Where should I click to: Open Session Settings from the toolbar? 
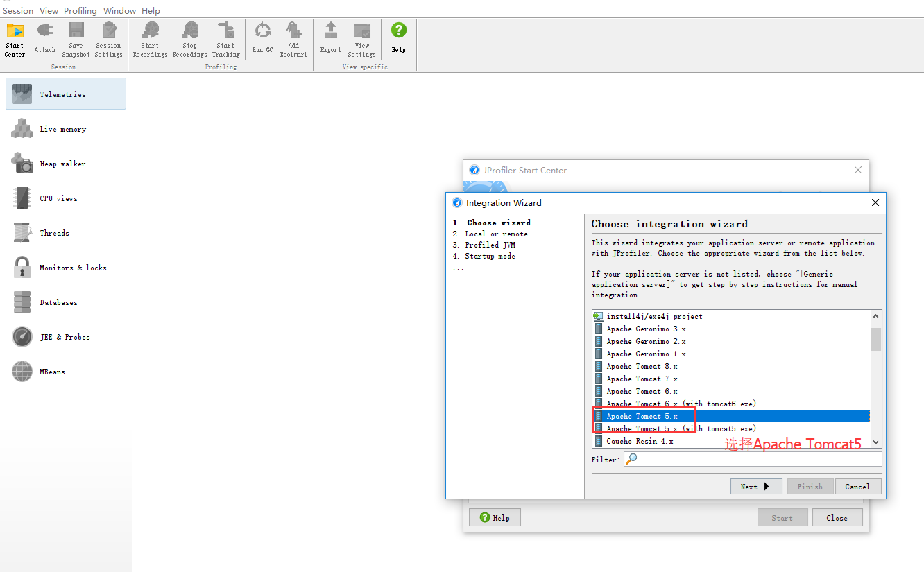pos(109,40)
